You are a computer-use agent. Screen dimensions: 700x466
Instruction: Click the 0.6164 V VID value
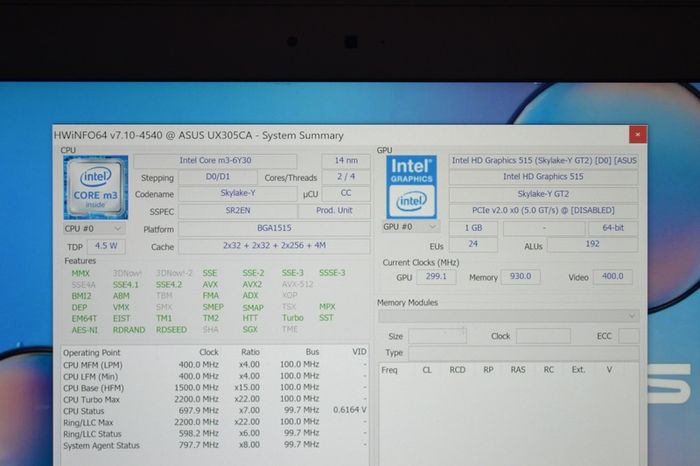pyautogui.click(x=350, y=410)
